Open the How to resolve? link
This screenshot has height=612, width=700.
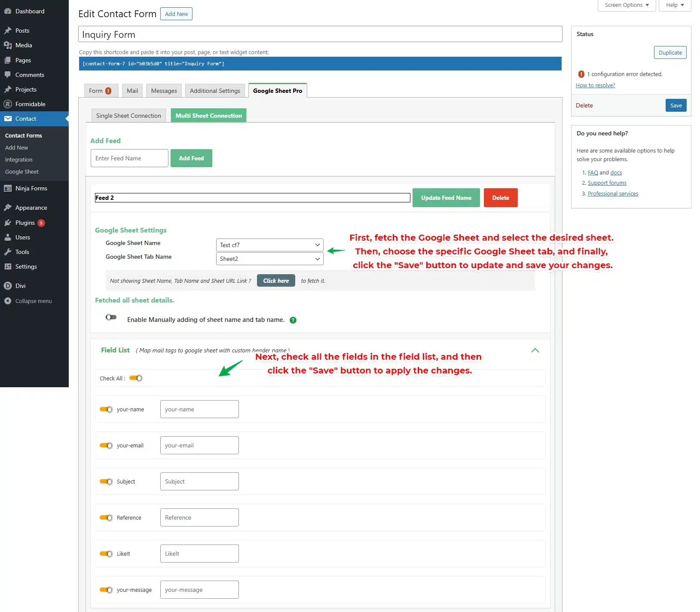pos(595,86)
